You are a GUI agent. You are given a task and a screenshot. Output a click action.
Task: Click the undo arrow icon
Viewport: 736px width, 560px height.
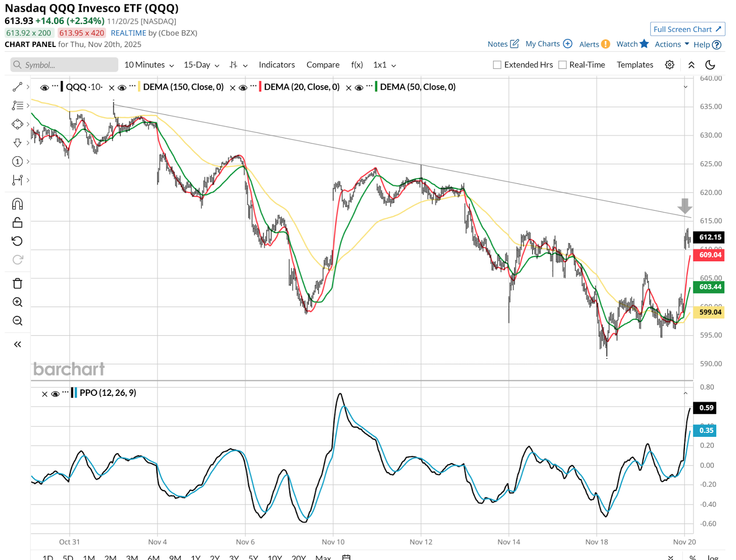[x=17, y=241]
